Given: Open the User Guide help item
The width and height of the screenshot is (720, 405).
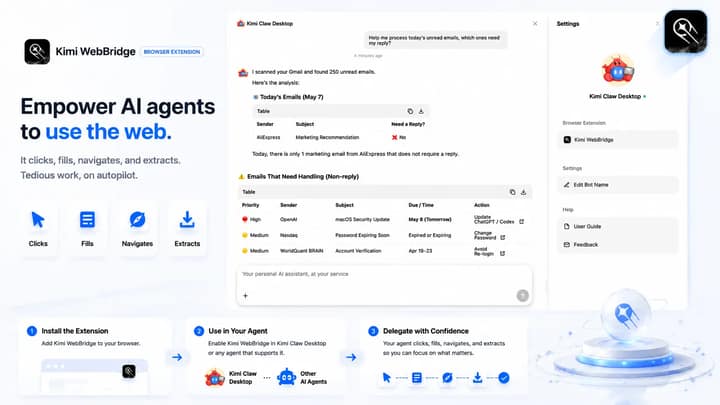Looking at the screenshot, I should (x=618, y=226).
